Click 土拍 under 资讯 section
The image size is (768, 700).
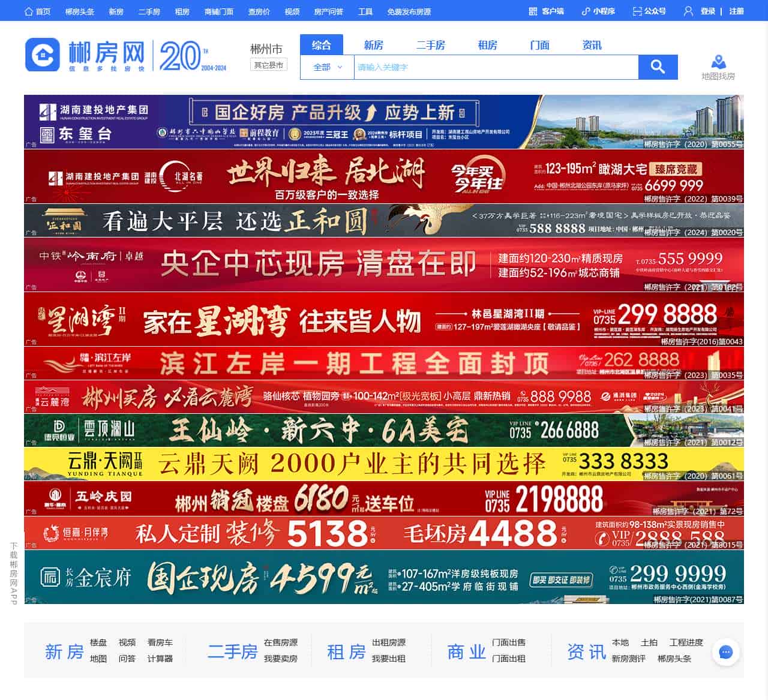[x=649, y=642]
